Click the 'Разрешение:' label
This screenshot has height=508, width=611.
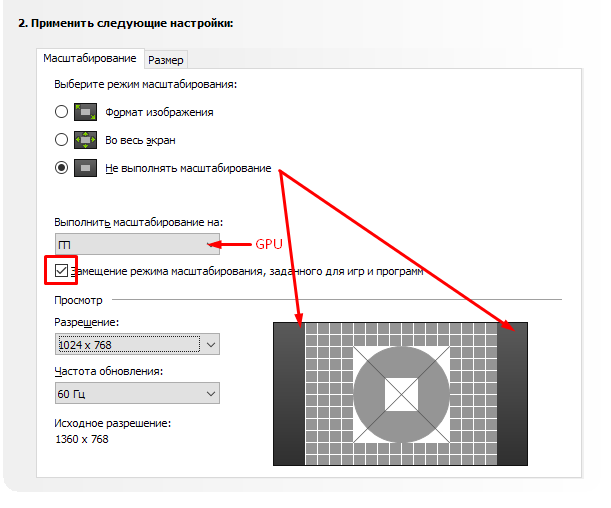(87, 323)
